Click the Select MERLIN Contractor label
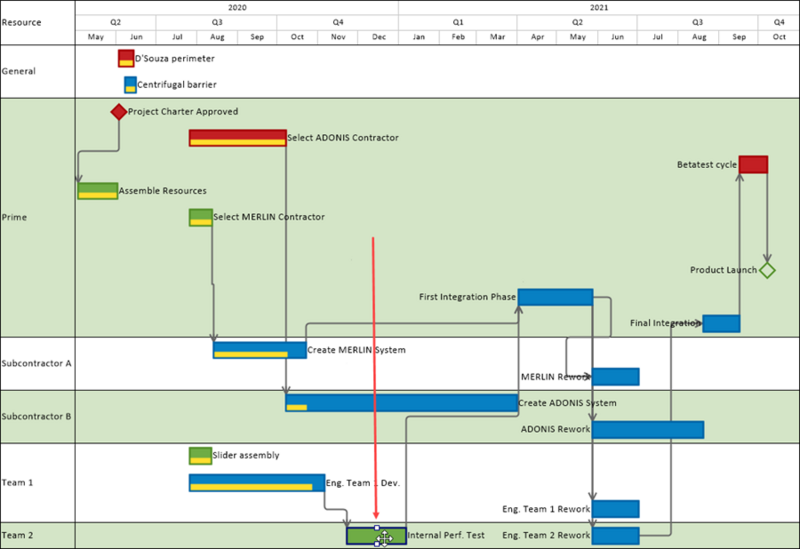 tap(269, 217)
